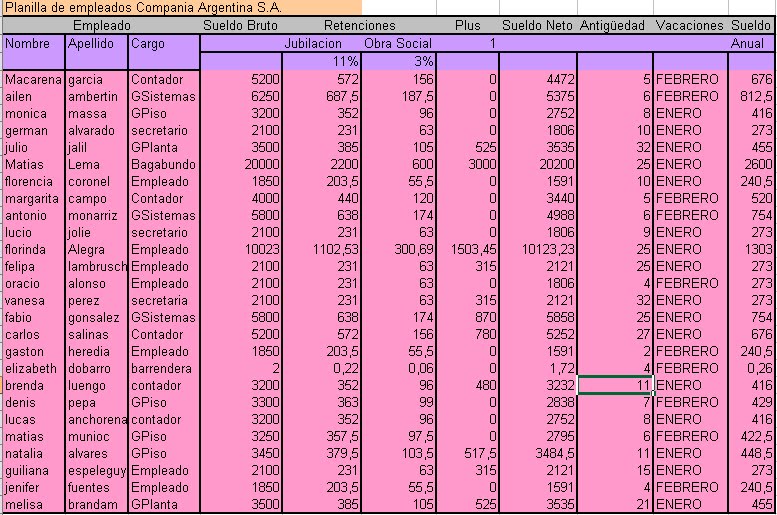Click the surname cell 'brandam'

click(x=96, y=505)
